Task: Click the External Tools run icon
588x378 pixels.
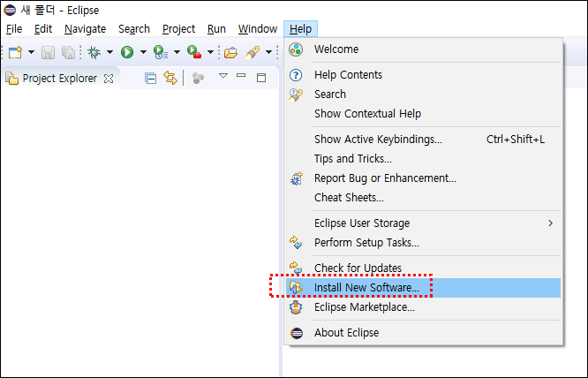Action: point(194,52)
